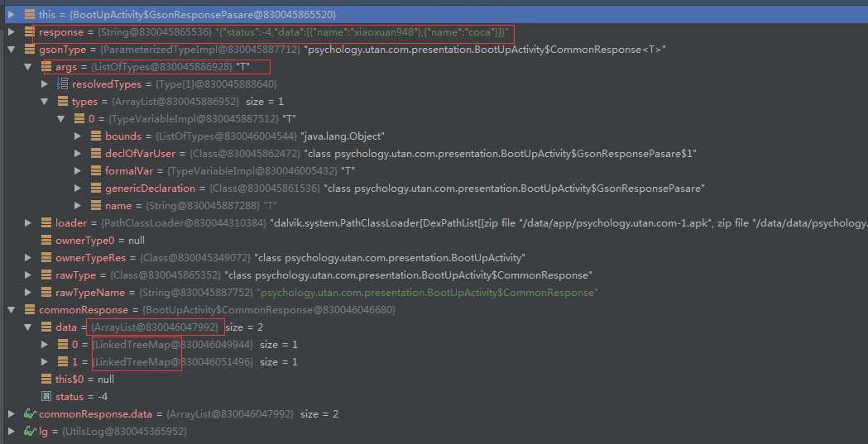The height and width of the screenshot is (444, 868).
Task: Expand the 'response' string variable
Action: click(12, 32)
